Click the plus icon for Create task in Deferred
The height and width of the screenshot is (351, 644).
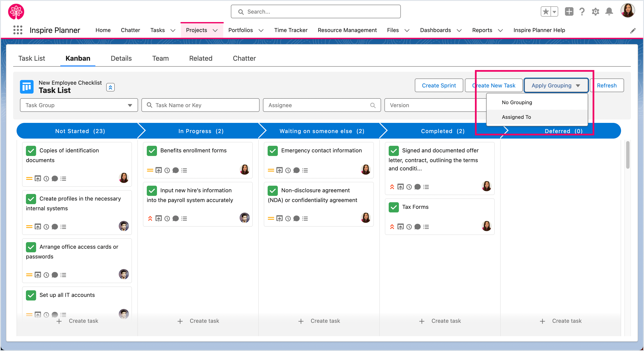pos(542,321)
